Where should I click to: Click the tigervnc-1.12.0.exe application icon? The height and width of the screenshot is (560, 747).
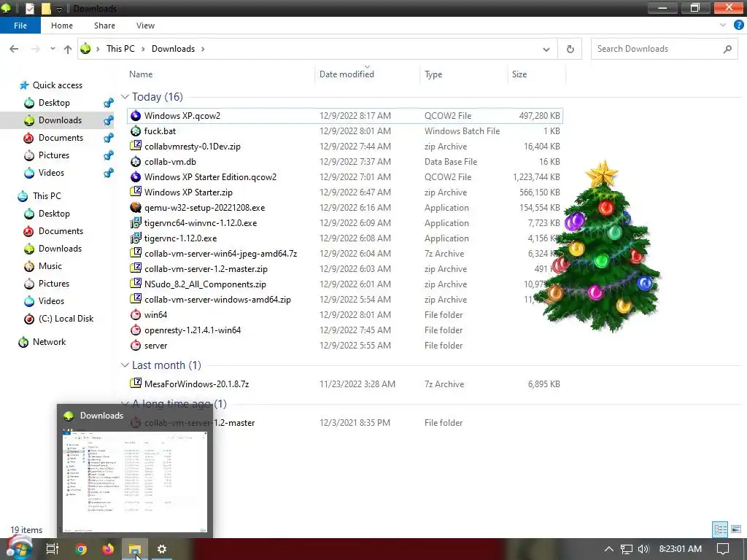[x=136, y=238]
